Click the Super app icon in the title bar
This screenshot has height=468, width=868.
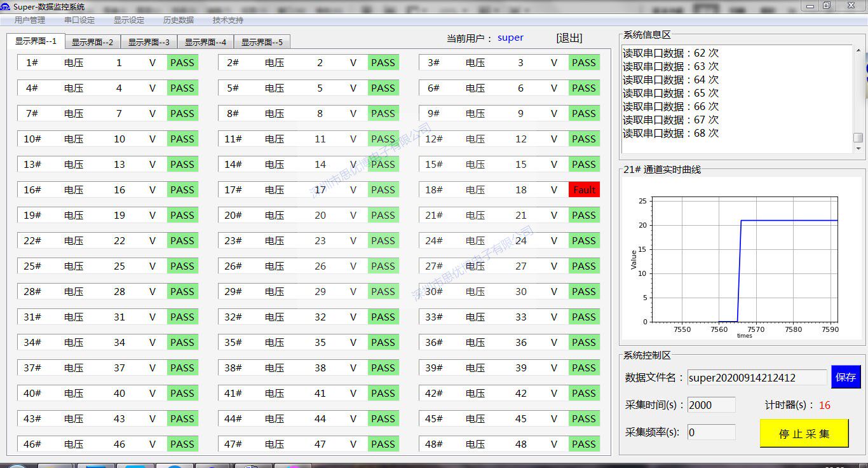(x=5, y=6)
